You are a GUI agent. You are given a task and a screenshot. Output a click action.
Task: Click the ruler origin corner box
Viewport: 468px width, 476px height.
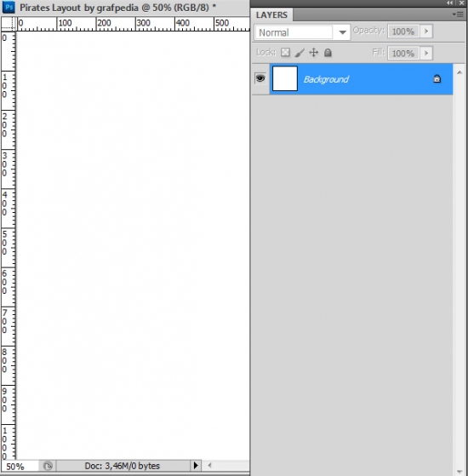tap(9, 24)
